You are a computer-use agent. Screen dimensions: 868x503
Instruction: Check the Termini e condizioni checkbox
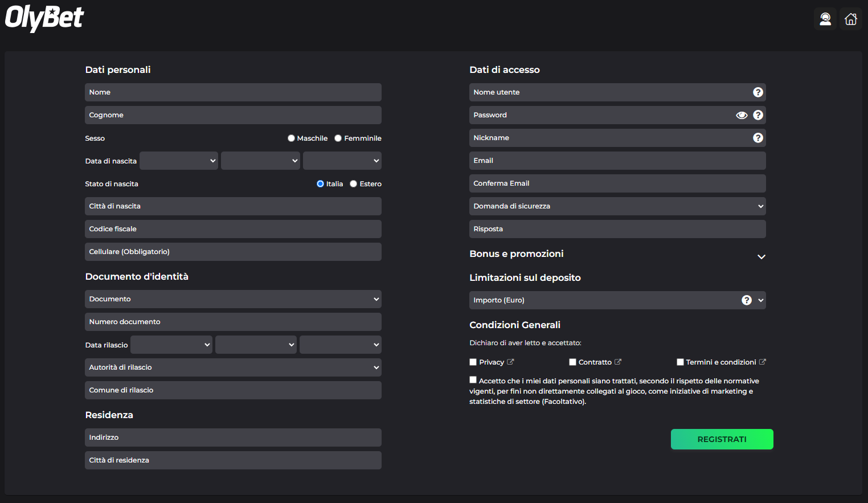tap(680, 361)
